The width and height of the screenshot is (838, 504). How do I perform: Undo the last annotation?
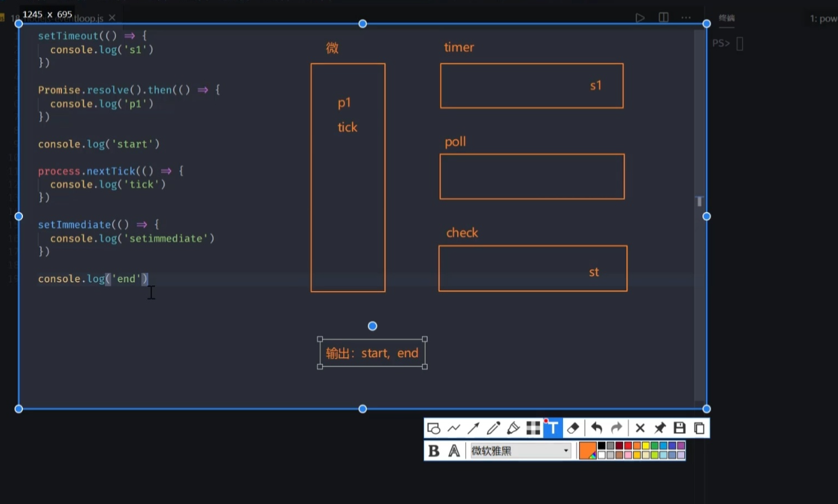click(597, 429)
